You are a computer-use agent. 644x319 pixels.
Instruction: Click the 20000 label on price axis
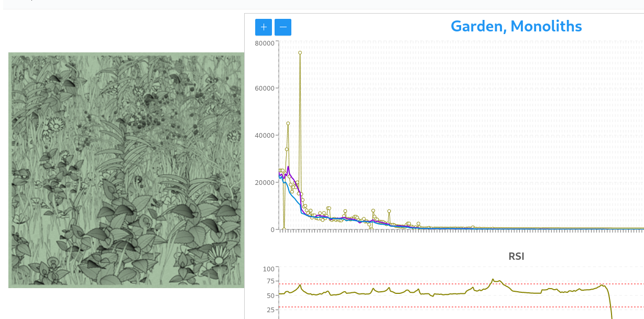(x=265, y=182)
